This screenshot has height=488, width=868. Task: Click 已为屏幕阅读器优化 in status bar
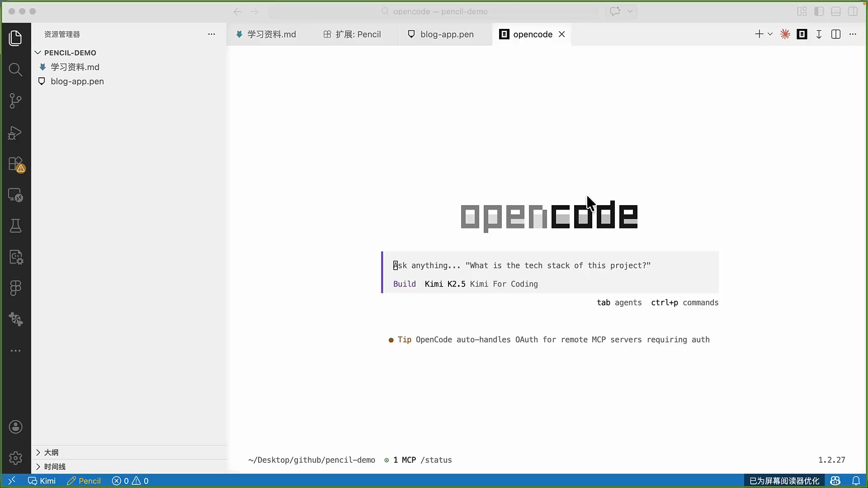click(784, 481)
